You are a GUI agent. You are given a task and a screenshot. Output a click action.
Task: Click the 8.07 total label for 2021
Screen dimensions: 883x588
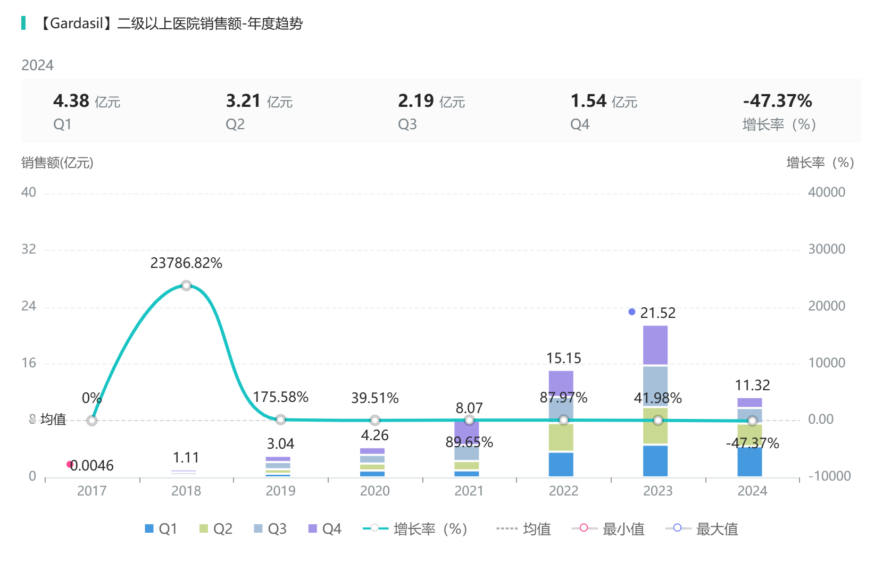[x=469, y=408]
